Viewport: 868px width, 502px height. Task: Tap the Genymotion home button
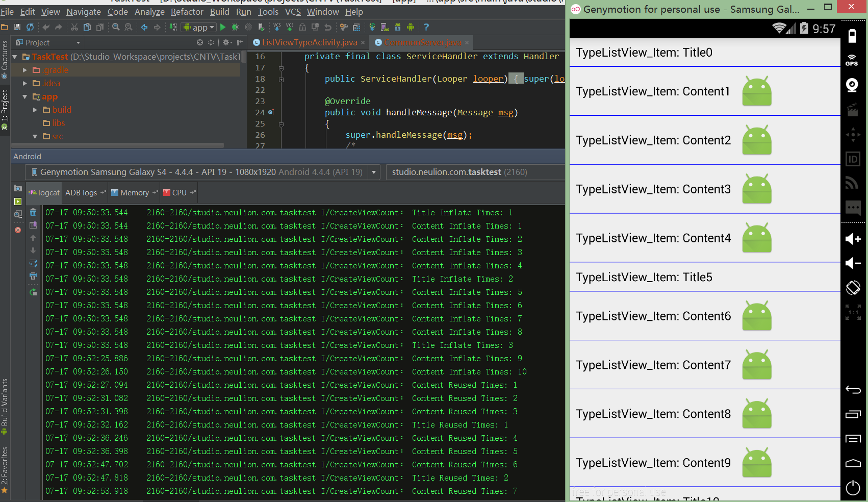tap(853, 463)
